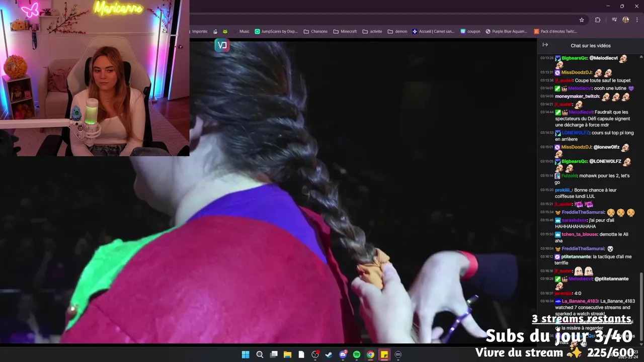The image size is (644, 362).
Task: Click the 03:15:14 chat timestamp
Action: point(547,176)
